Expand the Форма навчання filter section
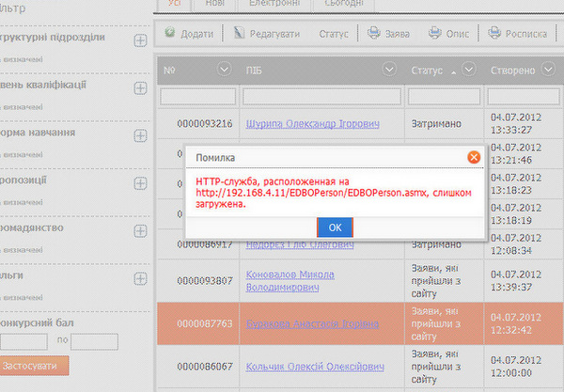The image size is (564, 392). click(x=140, y=134)
